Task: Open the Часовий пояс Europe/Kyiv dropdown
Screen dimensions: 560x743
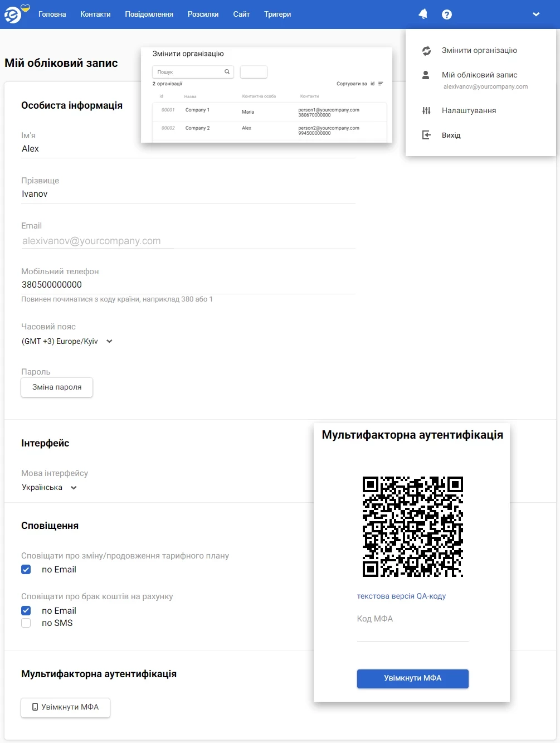Action: (67, 341)
